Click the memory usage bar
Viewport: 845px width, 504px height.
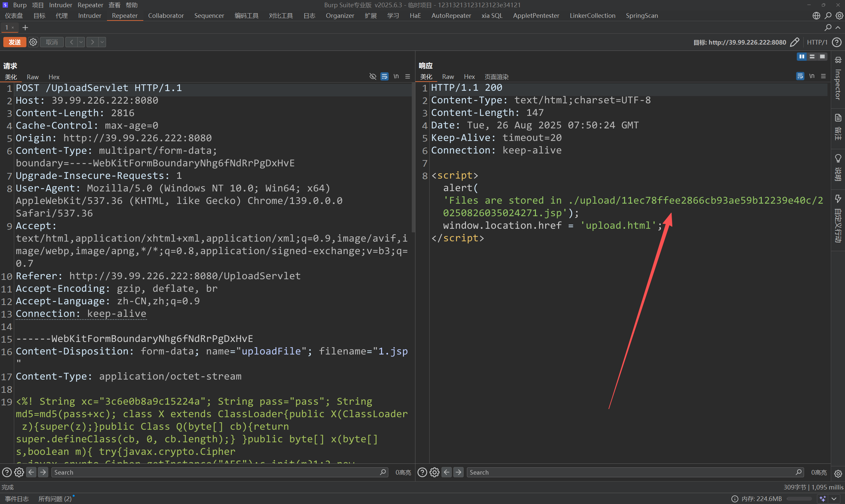(799, 499)
